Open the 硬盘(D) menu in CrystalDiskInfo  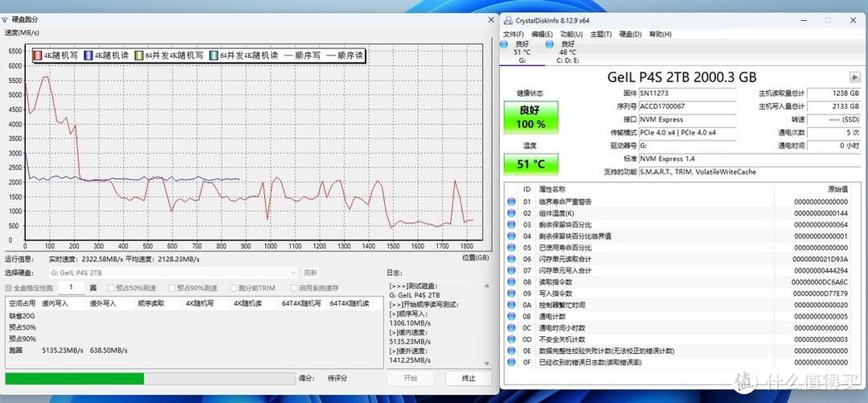(630, 35)
